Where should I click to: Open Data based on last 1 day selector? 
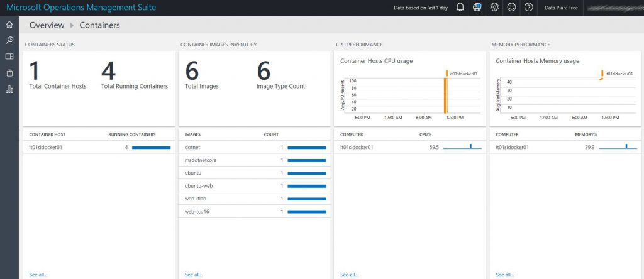(x=421, y=8)
